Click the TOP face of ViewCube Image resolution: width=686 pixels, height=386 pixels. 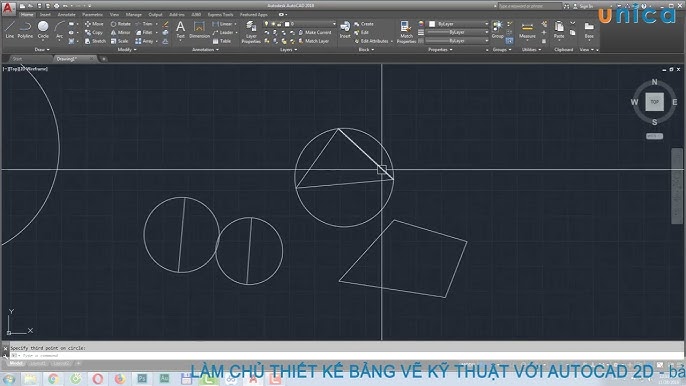(x=654, y=102)
